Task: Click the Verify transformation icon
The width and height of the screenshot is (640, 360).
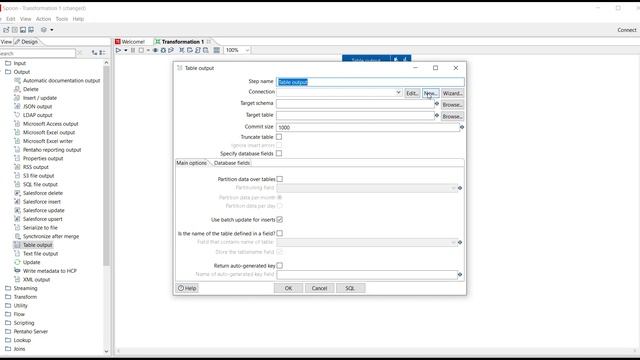Action: (x=182, y=50)
